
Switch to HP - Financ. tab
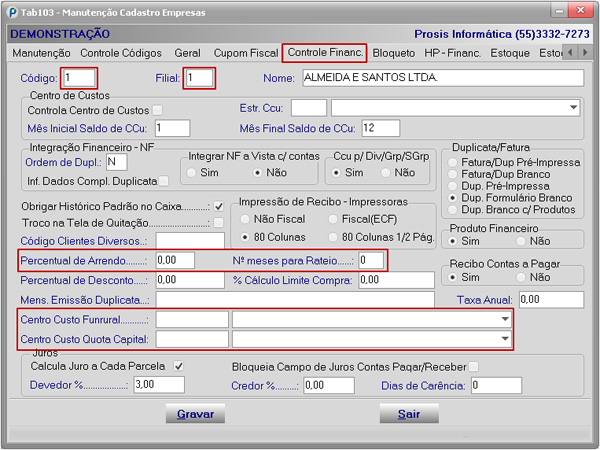coord(452,53)
